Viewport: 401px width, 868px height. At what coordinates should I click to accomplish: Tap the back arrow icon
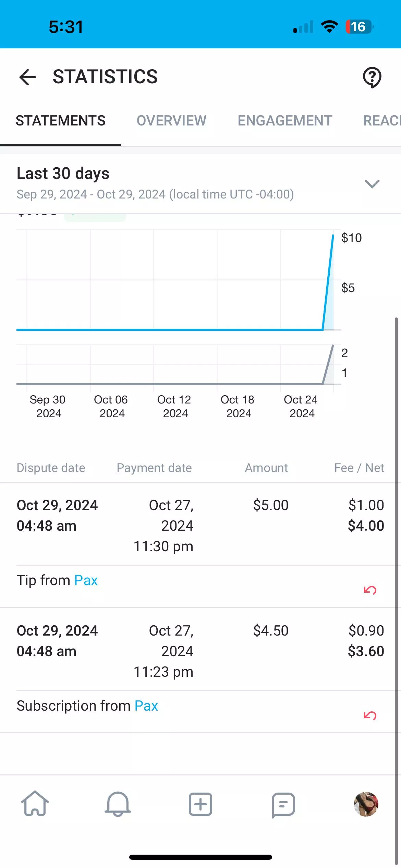27,77
